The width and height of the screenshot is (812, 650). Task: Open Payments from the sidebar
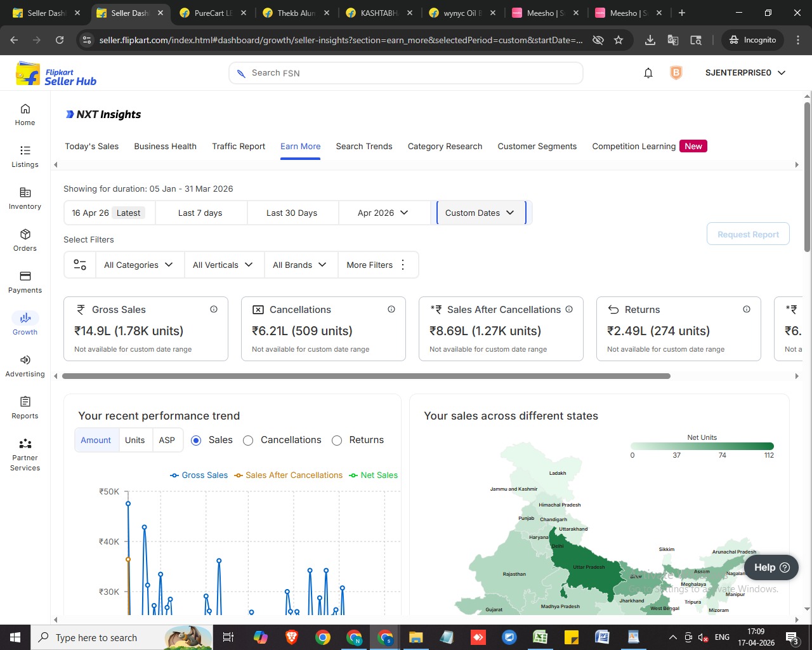pyautogui.click(x=25, y=282)
